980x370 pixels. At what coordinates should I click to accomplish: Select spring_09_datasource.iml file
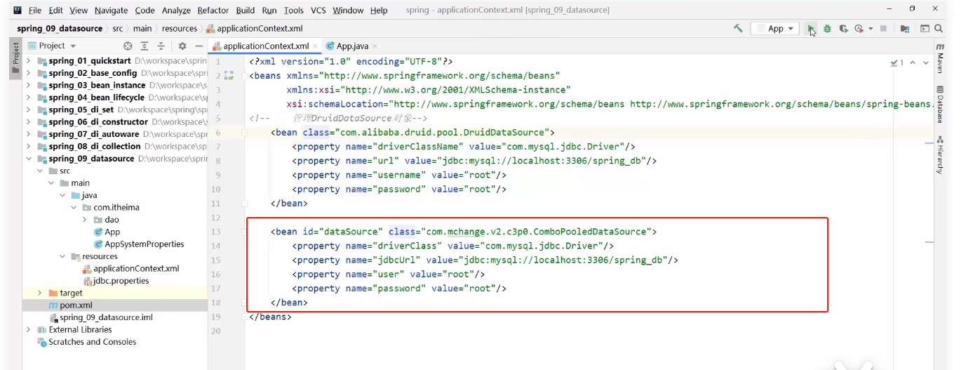(106, 317)
